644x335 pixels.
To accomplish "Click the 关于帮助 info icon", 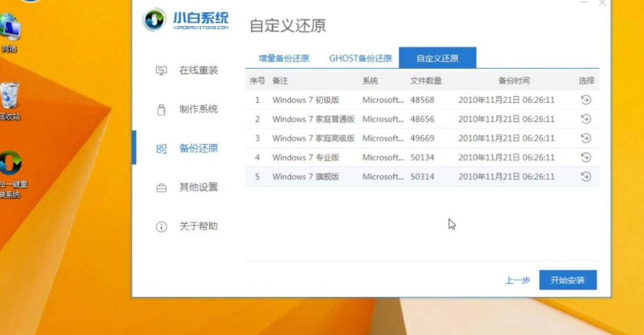I will 162,227.
